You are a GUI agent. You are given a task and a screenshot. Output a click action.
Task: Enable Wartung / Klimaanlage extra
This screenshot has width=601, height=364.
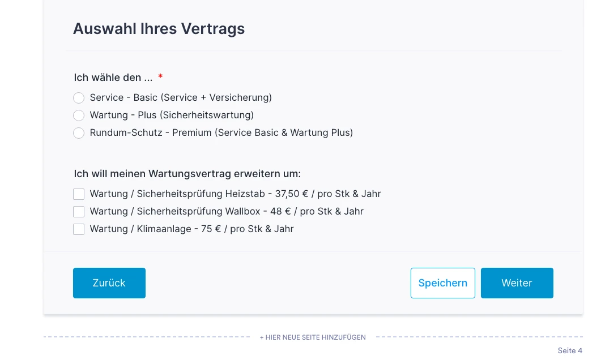click(79, 229)
